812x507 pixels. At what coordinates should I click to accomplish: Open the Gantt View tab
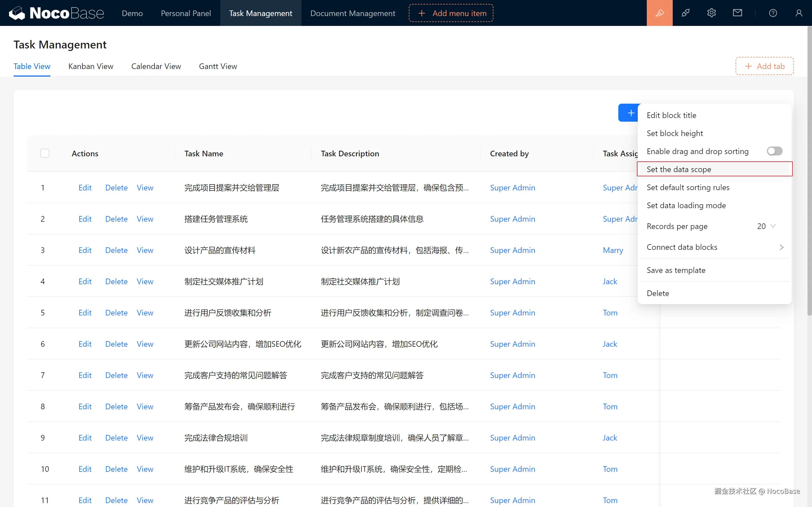point(218,66)
